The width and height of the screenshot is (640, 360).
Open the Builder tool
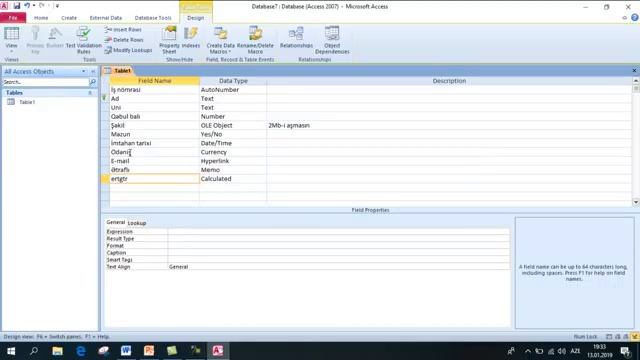[x=55, y=38]
